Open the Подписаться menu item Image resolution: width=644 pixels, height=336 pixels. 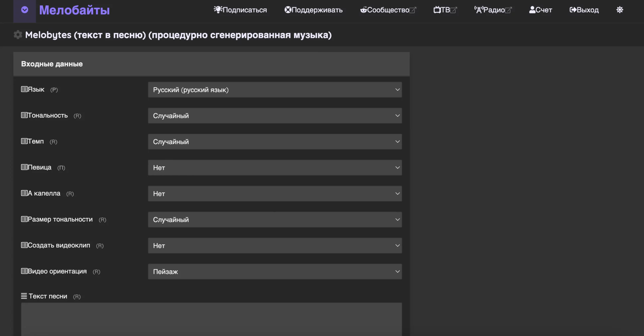click(x=240, y=10)
